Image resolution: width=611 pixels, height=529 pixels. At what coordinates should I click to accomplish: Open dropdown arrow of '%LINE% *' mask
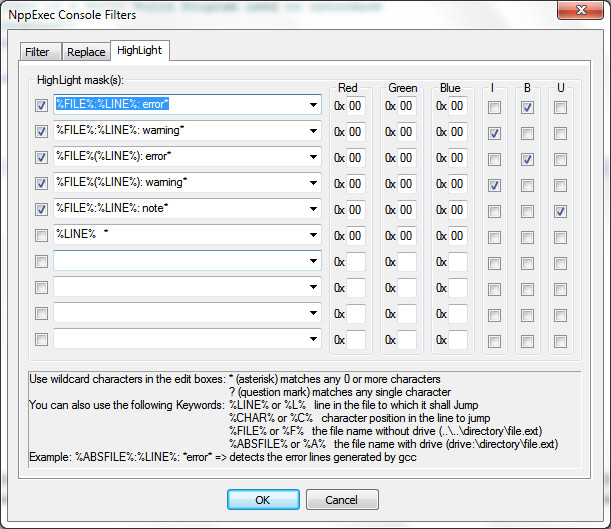point(313,235)
